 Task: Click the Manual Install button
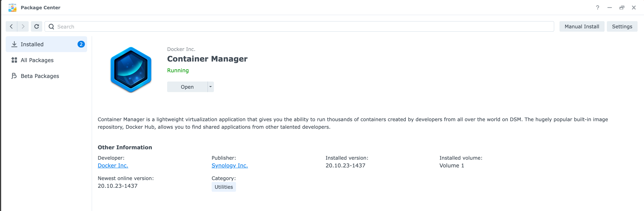(x=582, y=26)
